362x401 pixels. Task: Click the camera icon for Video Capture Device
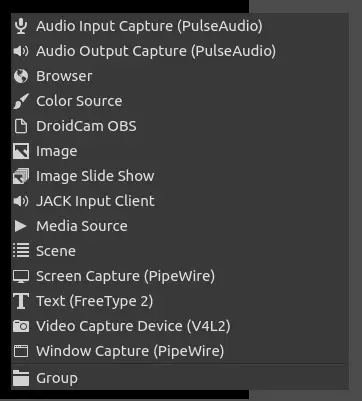(21, 326)
